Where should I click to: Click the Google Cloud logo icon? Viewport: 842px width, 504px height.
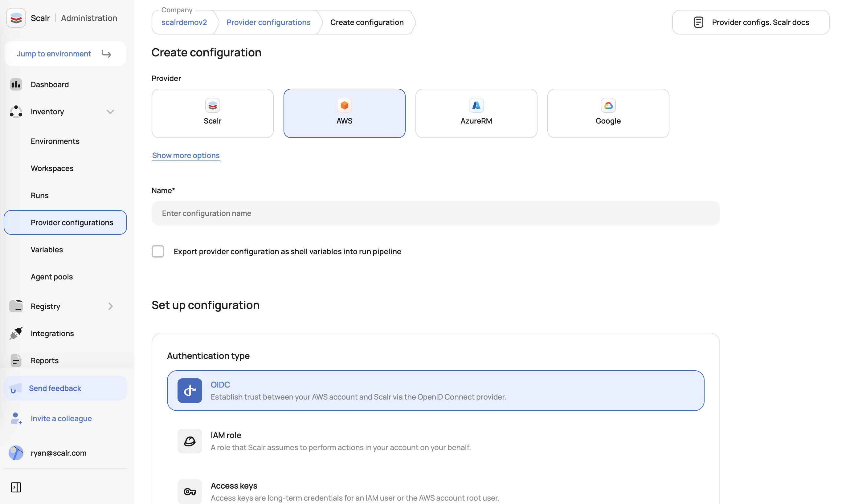pyautogui.click(x=608, y=106)
